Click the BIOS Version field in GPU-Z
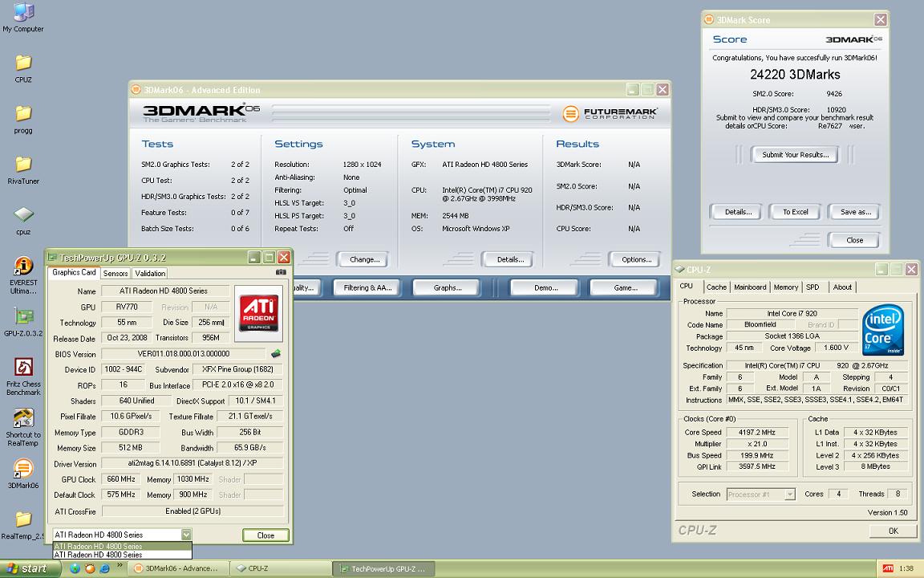The width and height of the screenshot is (924, 578). 184,354
